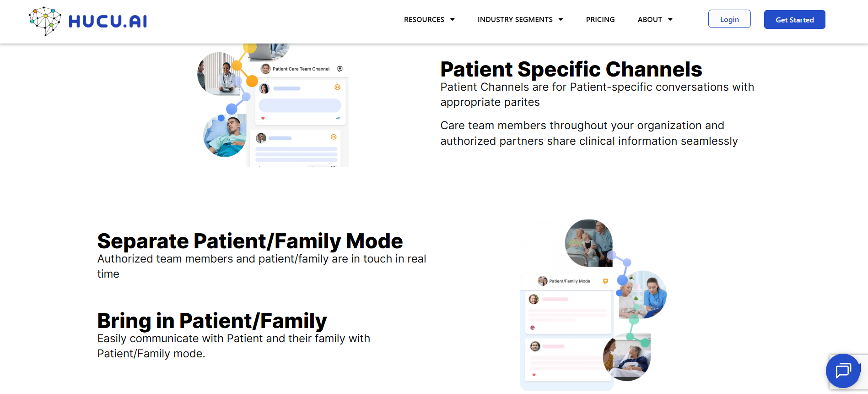Screen dimensions: 868x394
Task: Open the Resources menu item
Action: point(424,19)
